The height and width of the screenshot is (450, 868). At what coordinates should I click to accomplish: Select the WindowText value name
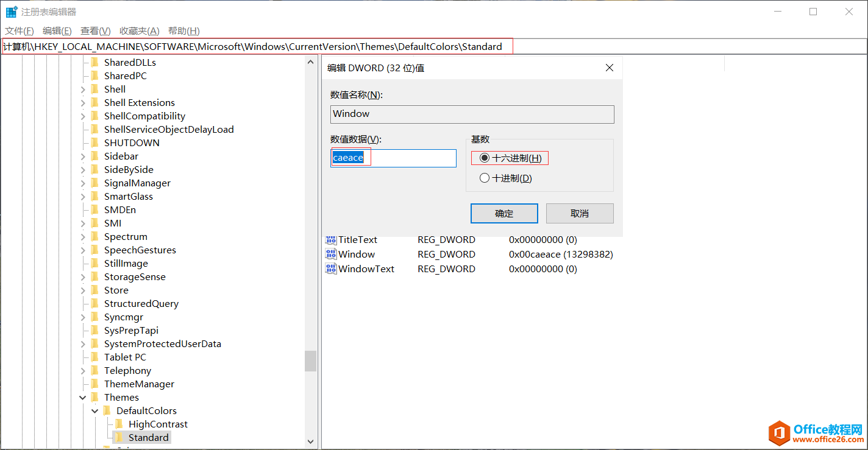click(366, 269)
